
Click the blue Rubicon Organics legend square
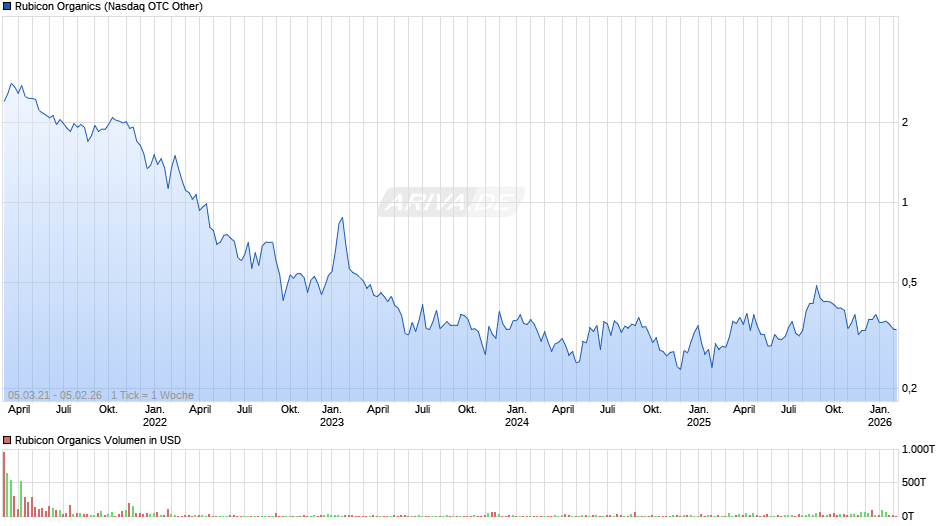[x=7, y=7]
